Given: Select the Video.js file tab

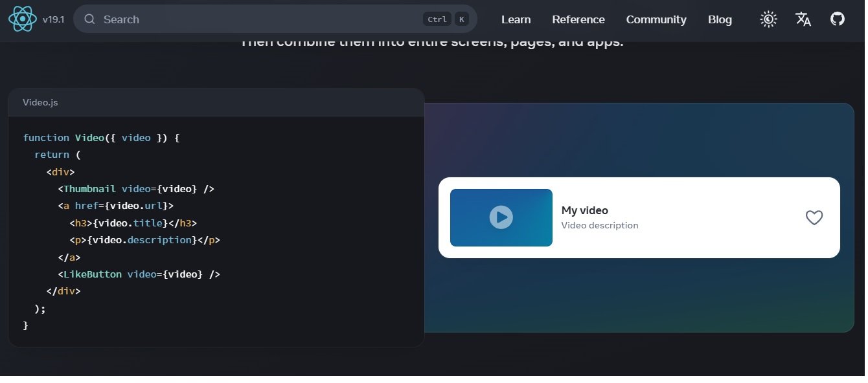Looking at the screenshot, I should (40, 102).
